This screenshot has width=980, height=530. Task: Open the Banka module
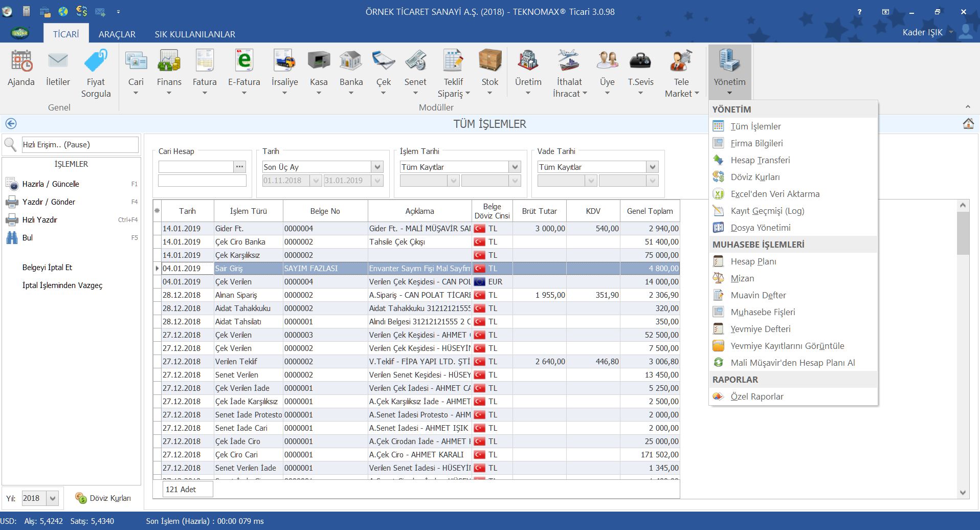tap(351, 69)
